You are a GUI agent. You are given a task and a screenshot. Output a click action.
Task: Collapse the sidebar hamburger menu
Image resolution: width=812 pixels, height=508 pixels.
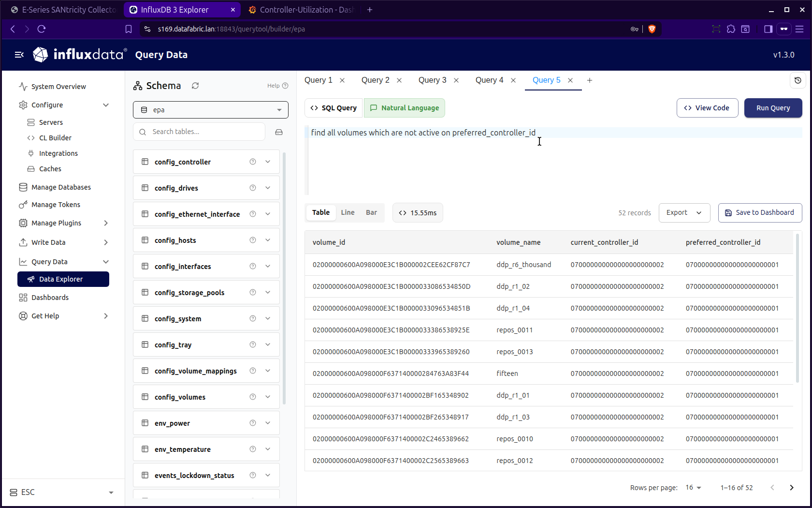coord(19,55)
